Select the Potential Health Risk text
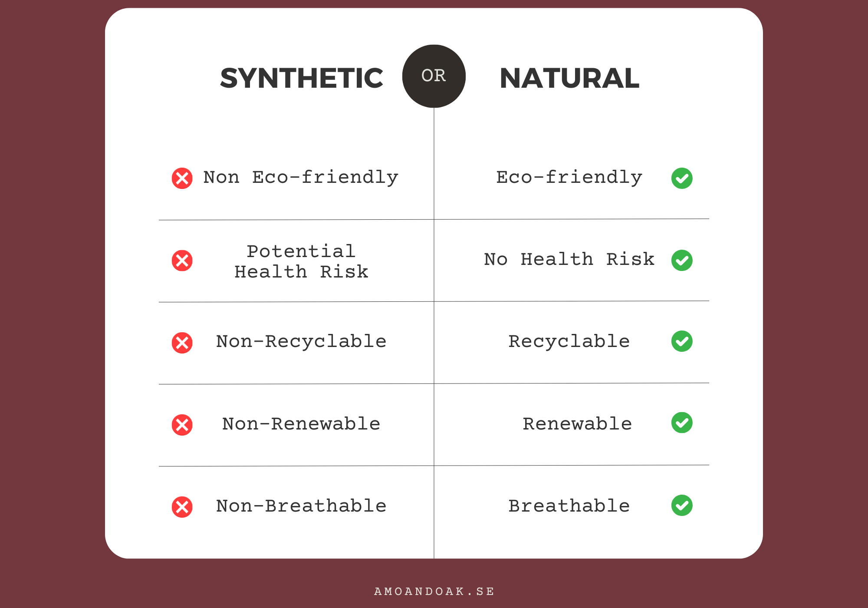This screenshot has height=608, width=868. [301, 261]
